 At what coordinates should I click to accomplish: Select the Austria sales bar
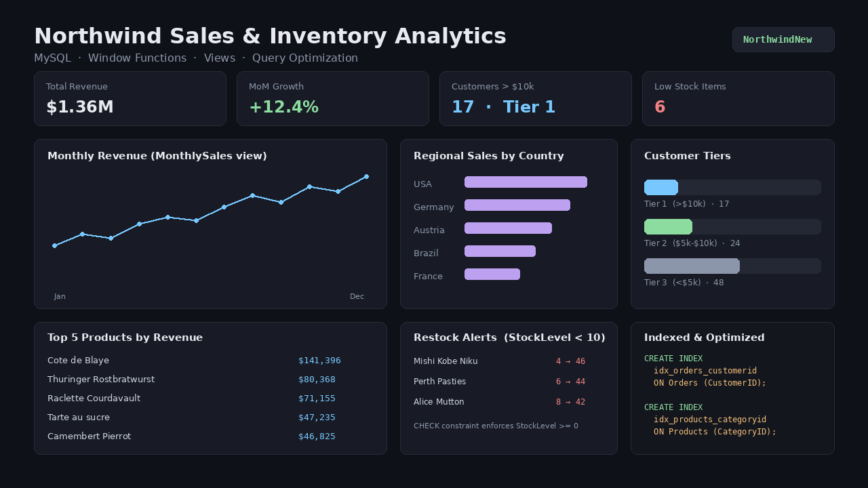[508, 228]
